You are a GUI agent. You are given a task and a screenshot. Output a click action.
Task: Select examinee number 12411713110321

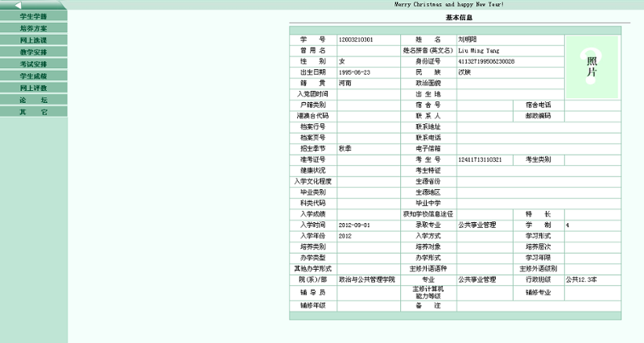[x=480, y=159]
